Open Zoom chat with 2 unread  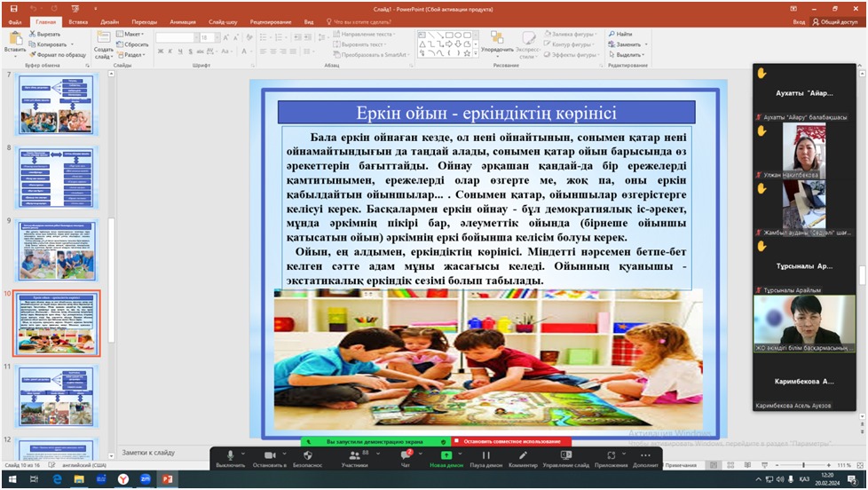(x=406, y=459)
